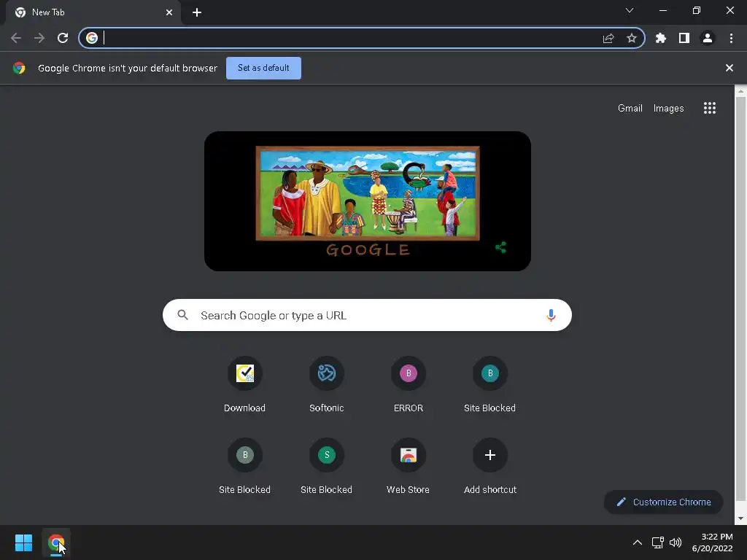747x560 pixels.
Task: Open Chrome's three-dot menu
Action: (x=731, y=38)
